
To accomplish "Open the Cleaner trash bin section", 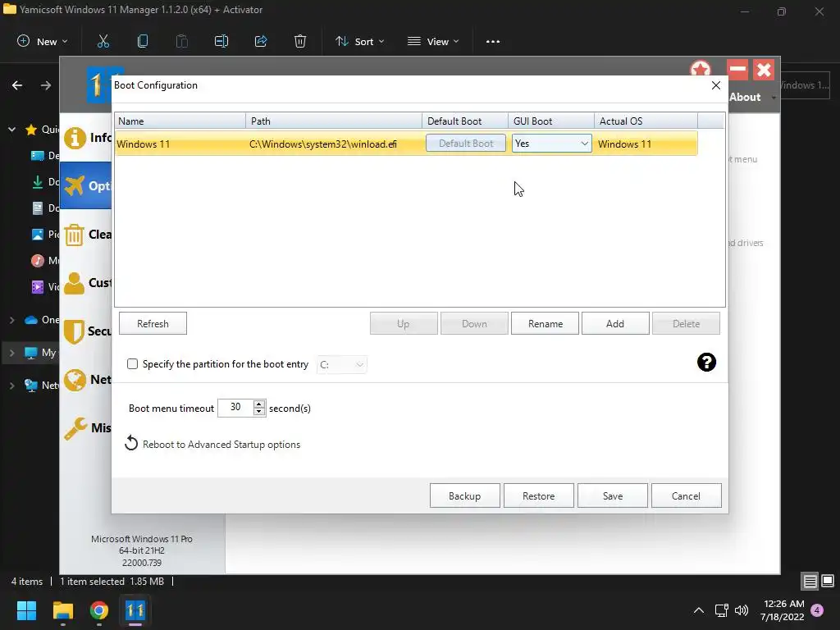I will [75, 235].
